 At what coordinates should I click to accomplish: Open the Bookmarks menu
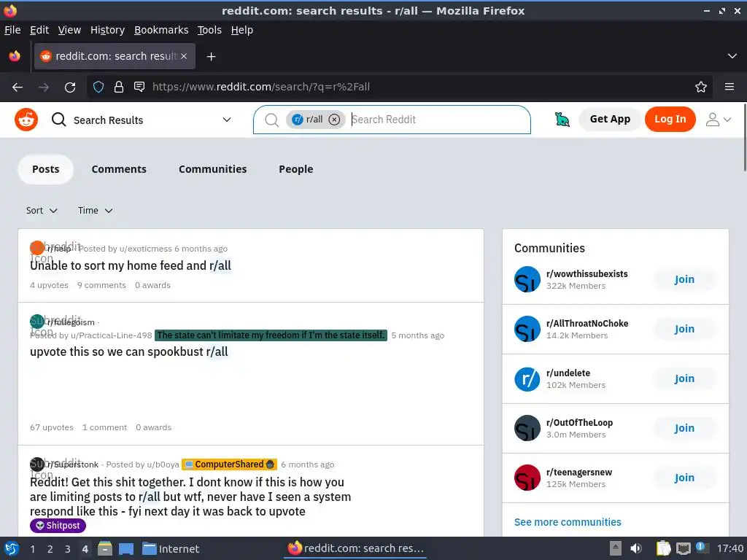point(161,30)
